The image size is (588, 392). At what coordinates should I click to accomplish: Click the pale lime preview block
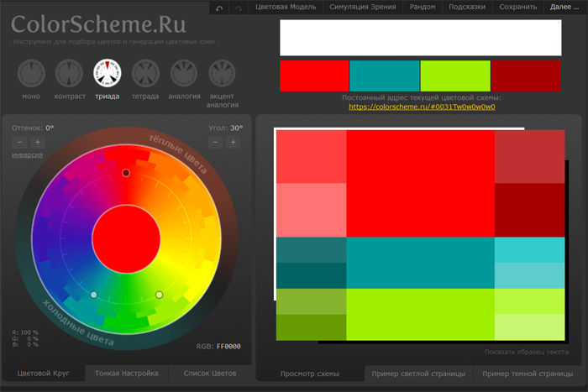tap(530, 327)
